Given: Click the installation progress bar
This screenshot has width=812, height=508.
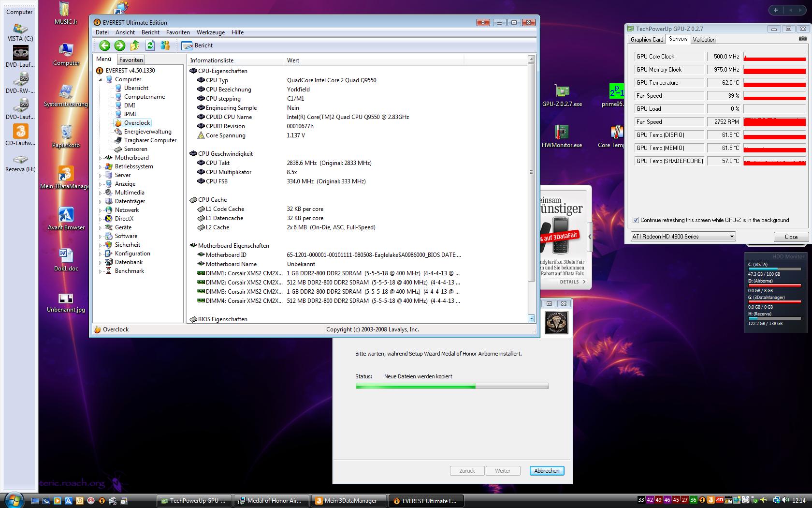Looking at the screenshot, I should pos(452,386).
